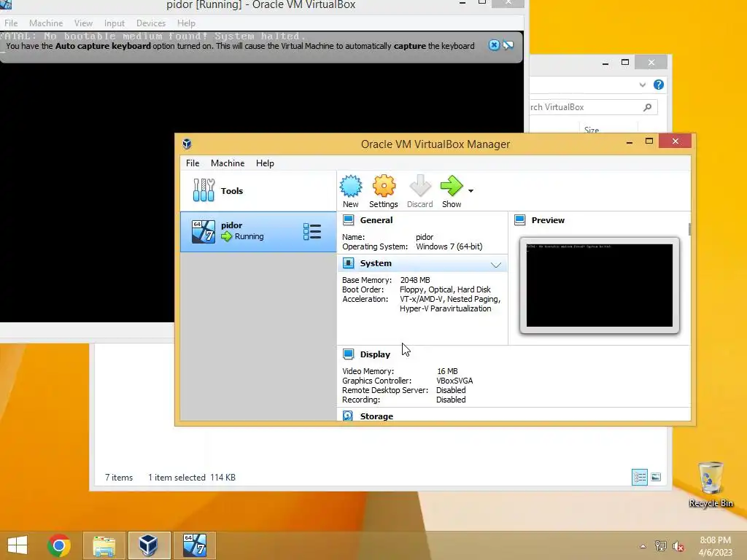
Task: Click the Preview section header
Action: pos(548,220)
